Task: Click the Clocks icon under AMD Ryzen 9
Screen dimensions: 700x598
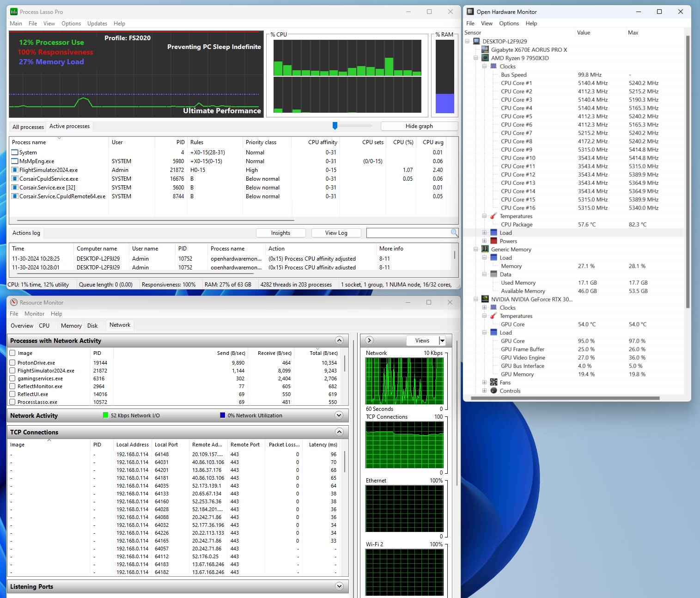Action: pos(494,66)
